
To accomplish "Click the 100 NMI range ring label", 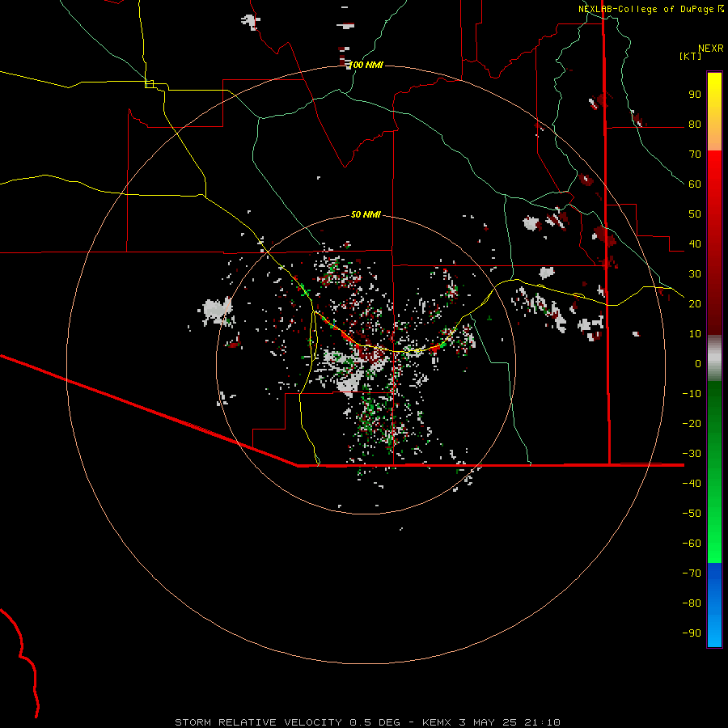I will (366, 65).
